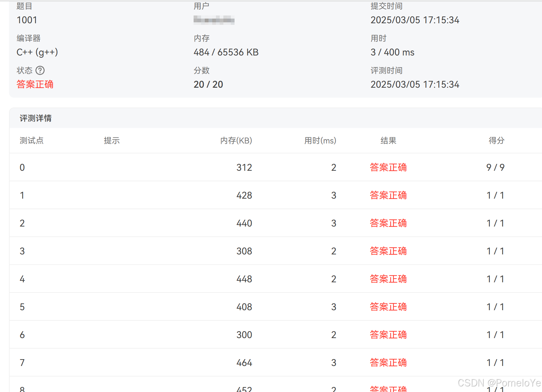
Task: Sort table by 内存(KB) column header
Action: coord(235,140)
